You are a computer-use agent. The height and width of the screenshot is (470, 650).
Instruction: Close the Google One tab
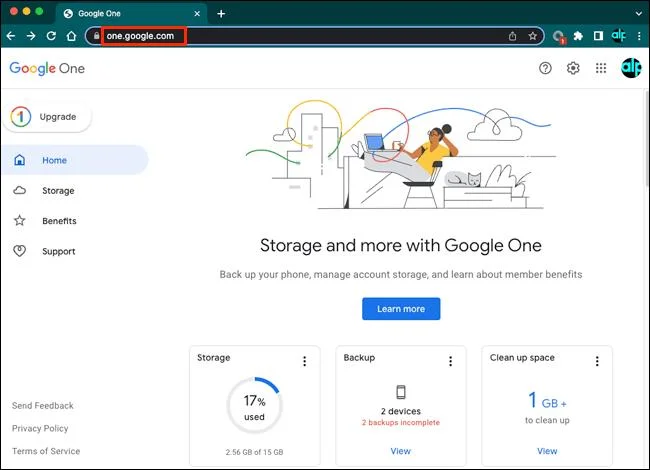click(x=197, y=14)
